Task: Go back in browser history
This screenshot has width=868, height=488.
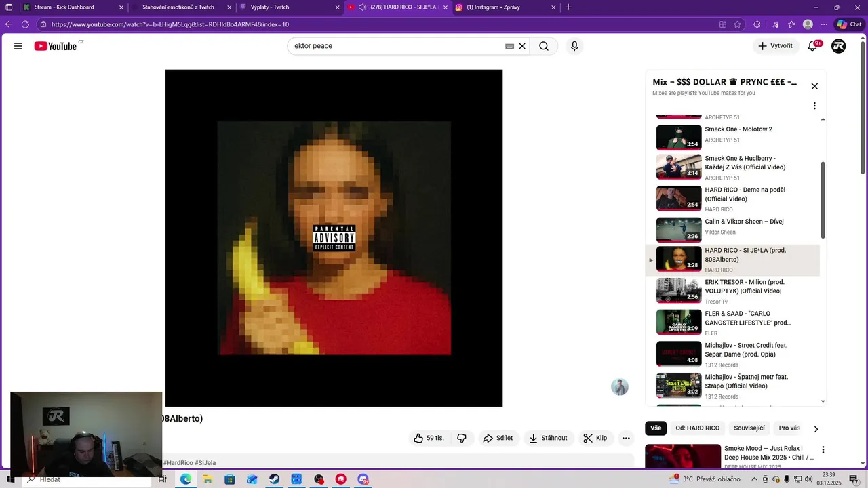Action: pyautogui.click(x=9, y=24)
